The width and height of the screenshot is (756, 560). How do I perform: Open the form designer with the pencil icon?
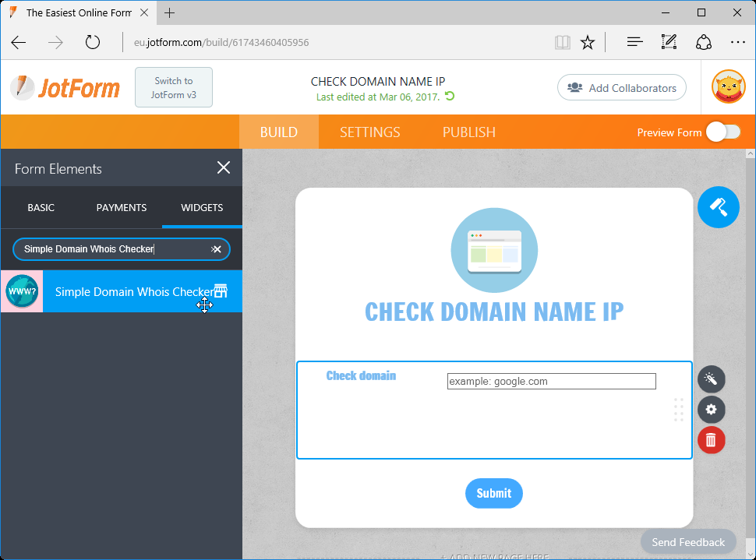tap(718, 206)
